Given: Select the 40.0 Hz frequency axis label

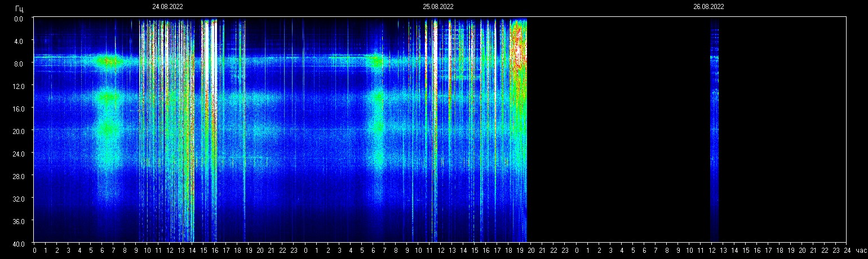Looking at the screenshot, I should (x=19, y=243).
